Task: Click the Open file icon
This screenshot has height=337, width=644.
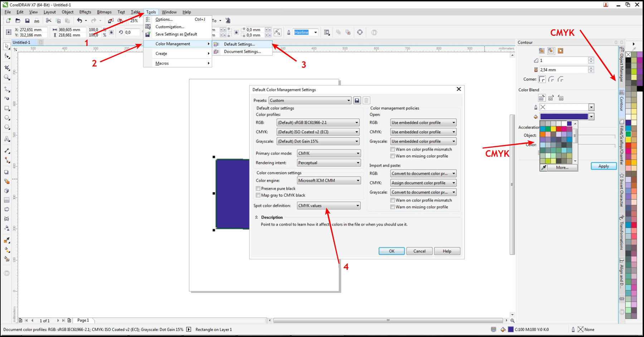Action: 18,21
